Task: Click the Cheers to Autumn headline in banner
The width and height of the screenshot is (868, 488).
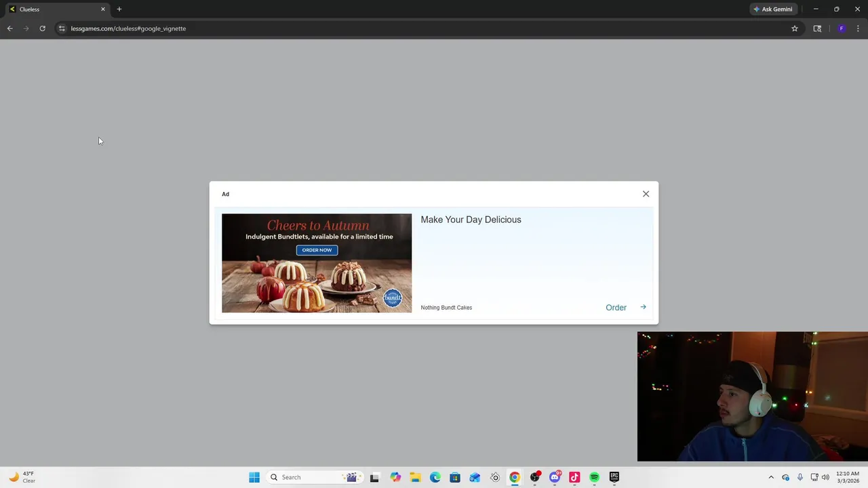Action: point(317,225)
